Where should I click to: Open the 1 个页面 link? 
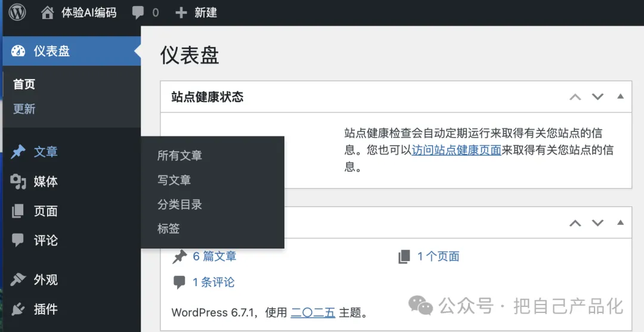coord(438,256)
